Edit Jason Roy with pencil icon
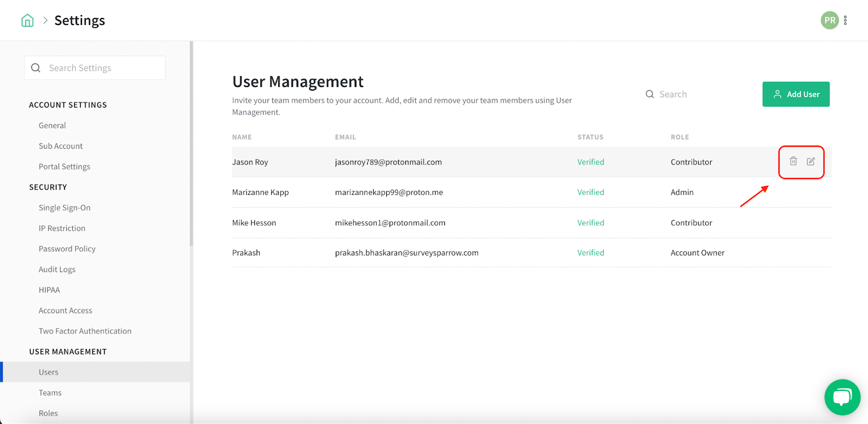Screen dimensions: 868x424 [x=810, y=161]
